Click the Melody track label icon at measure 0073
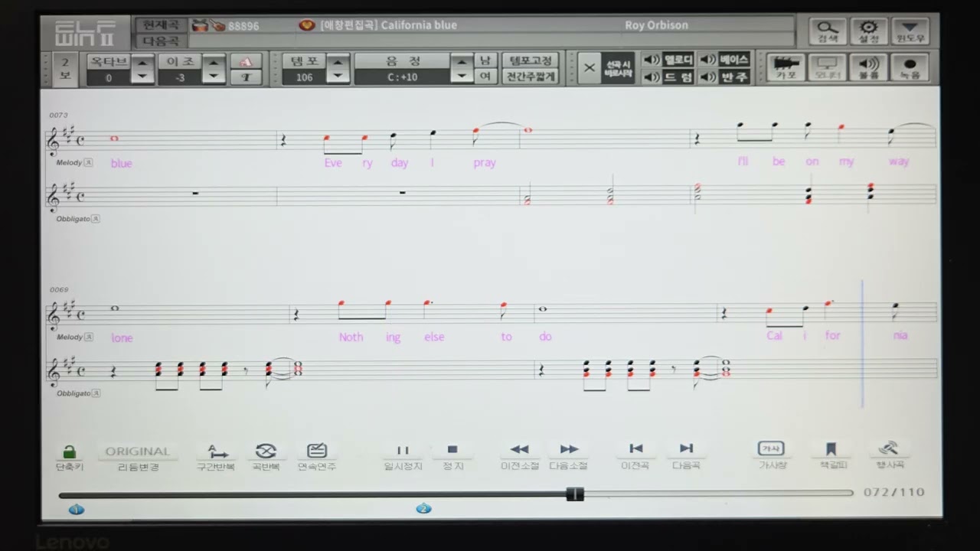Viewport: 980px width, 551px height. click(x=88, y=162)
